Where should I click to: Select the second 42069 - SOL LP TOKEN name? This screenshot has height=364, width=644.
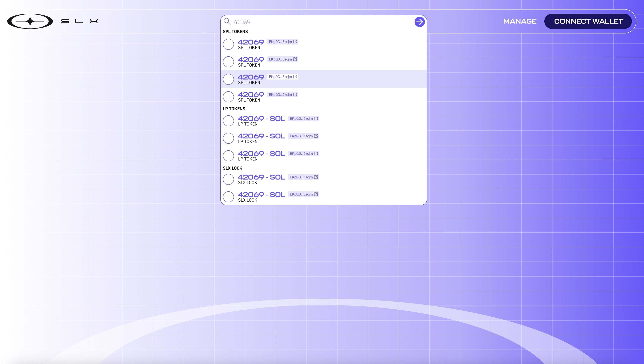tap(261, 136)
